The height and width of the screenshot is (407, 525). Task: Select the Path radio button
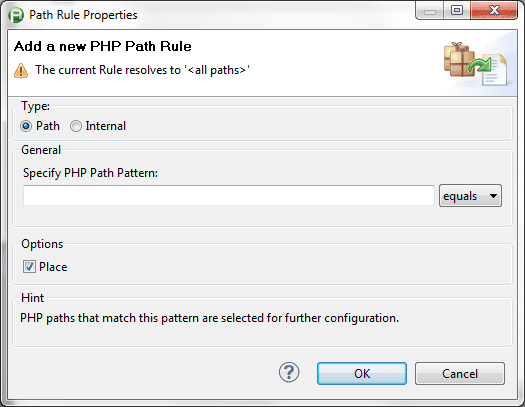click(x=26, y=126)
